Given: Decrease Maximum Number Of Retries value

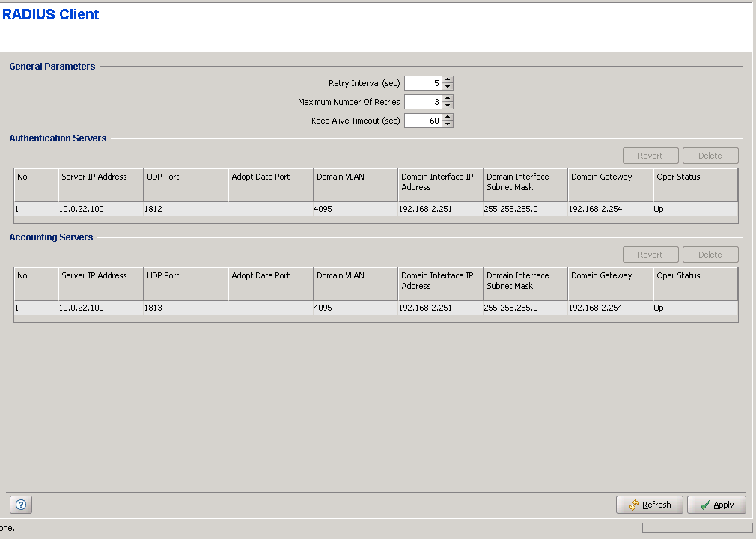Looking at the screenshot, I should (x=448, y=106).
